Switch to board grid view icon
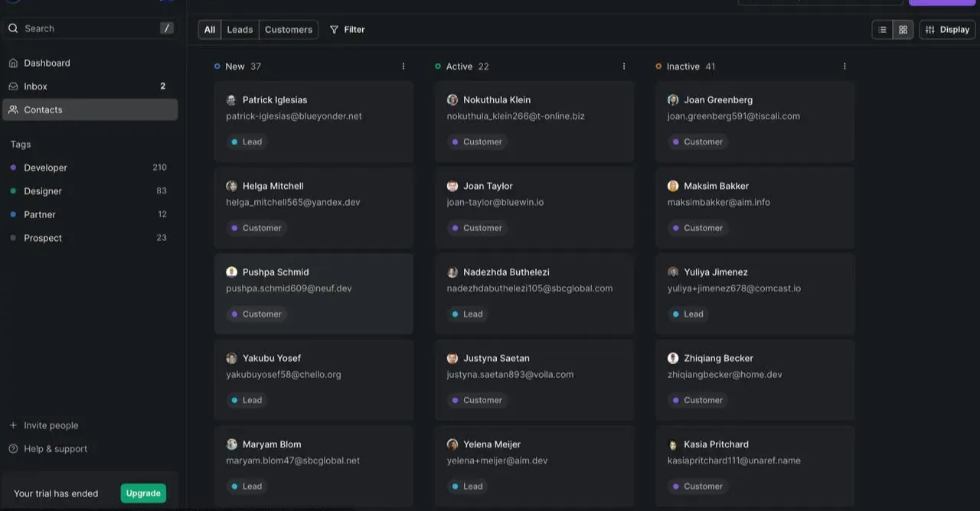980x511 pixels. (x=903, y=30)
